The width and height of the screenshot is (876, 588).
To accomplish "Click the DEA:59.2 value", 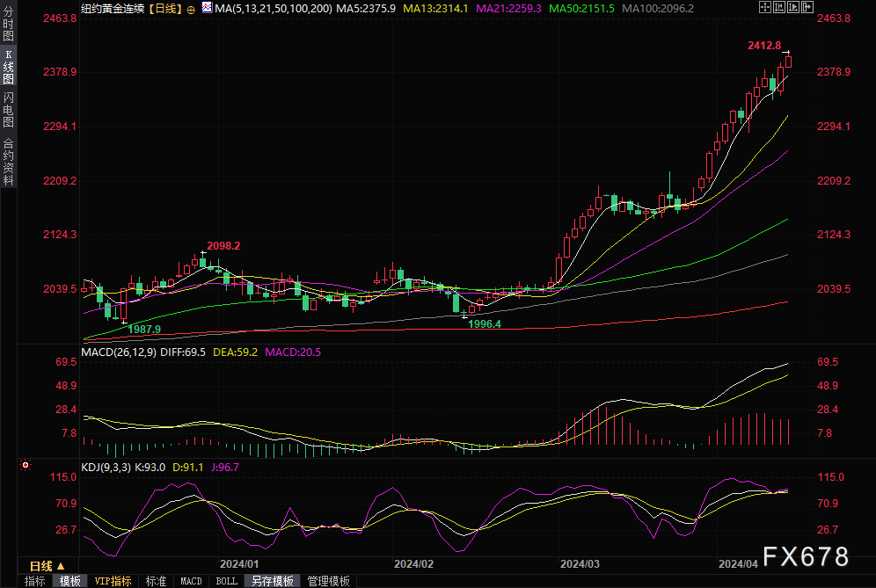I will [235, 352].
